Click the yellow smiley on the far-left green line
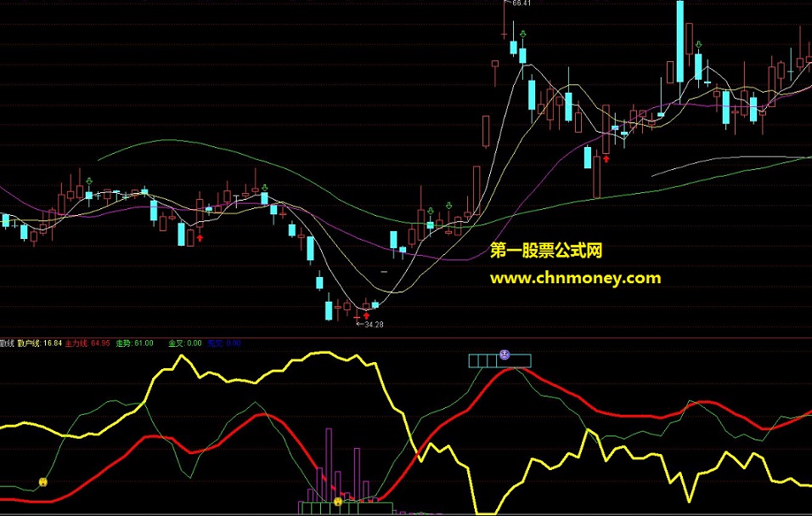 point(43,482)
